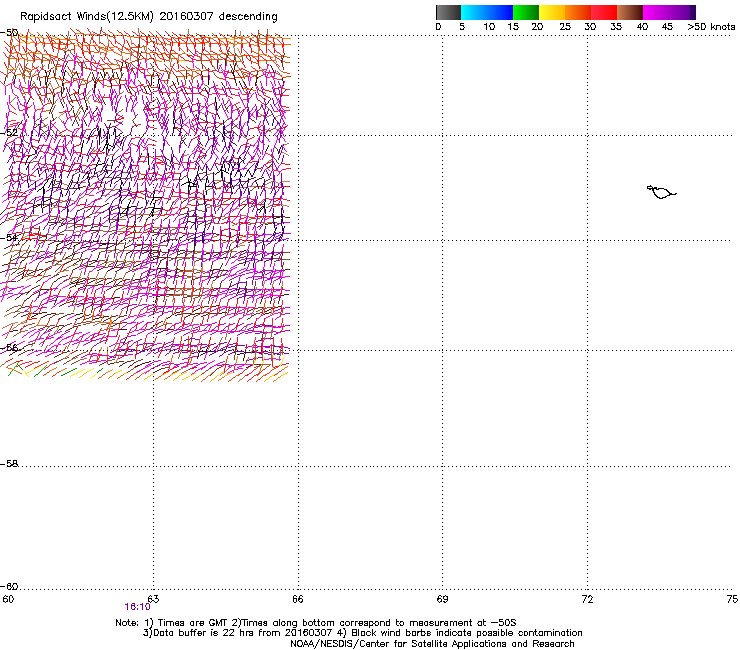The width and height of the screenshot is (740, 650).
Task: Click the blue 10-15 knots legend segment
Action: [x=500, y=12]
